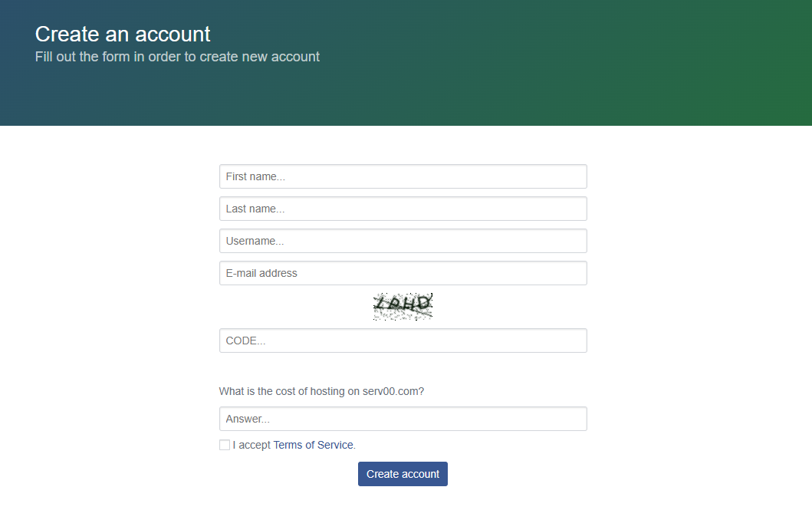The image size is (812, 510).
Task: Select the Username input field
Action: click(403, 241)
